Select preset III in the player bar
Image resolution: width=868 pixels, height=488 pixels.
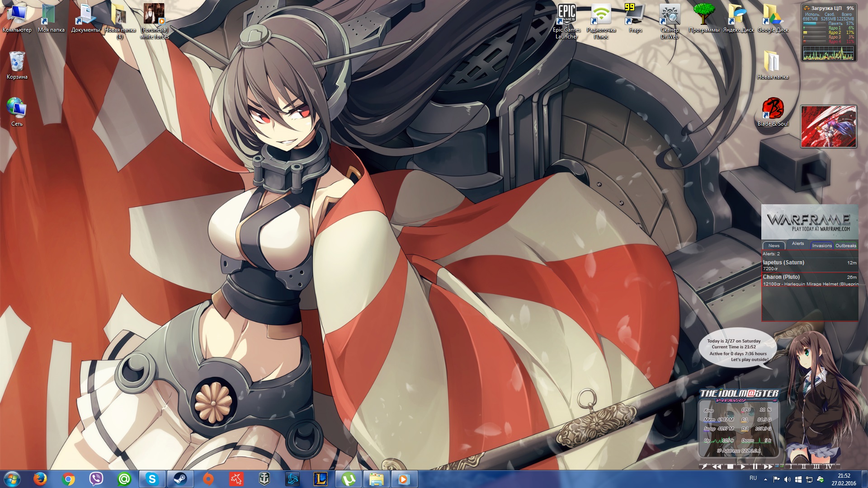[x=816, y=466]
